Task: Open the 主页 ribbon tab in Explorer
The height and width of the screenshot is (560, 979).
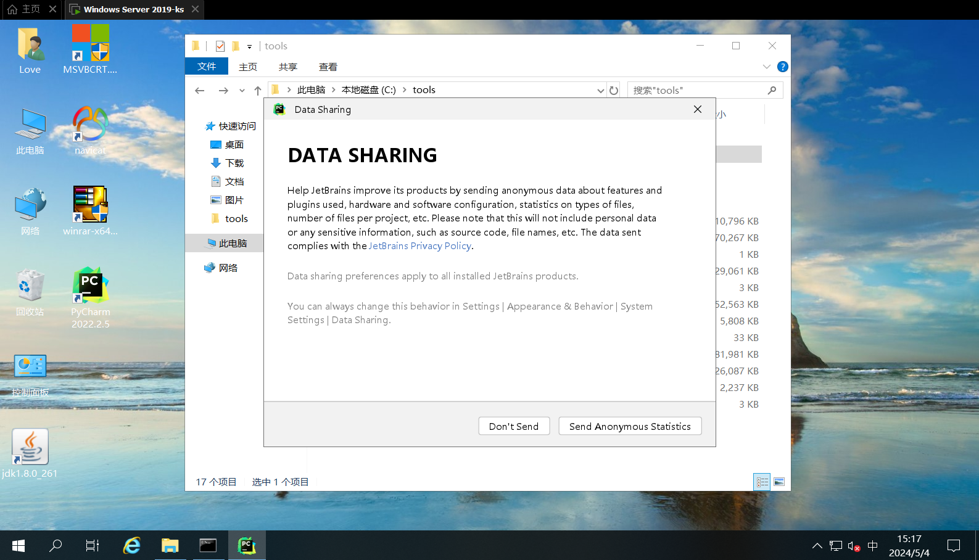Action: 248,67
